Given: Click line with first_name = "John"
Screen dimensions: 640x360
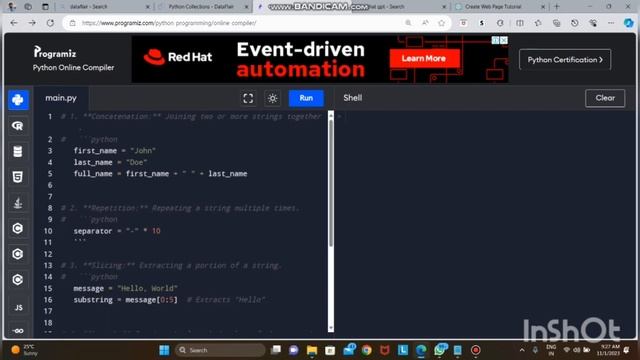Looking at the screenshot, I should tap(114, 151).
